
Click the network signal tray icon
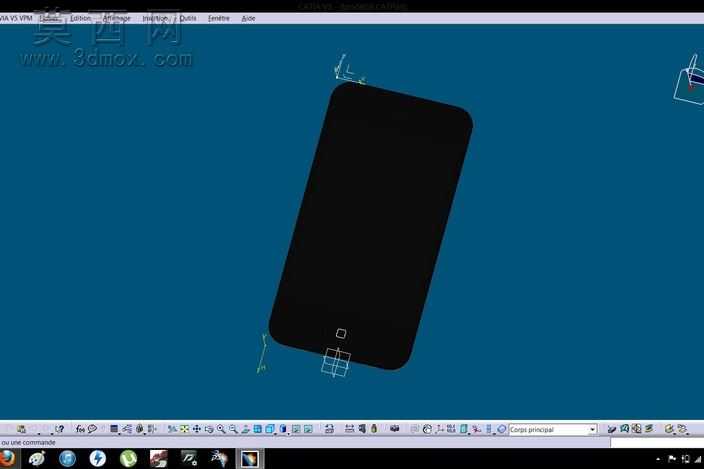(x=697, y=459)
